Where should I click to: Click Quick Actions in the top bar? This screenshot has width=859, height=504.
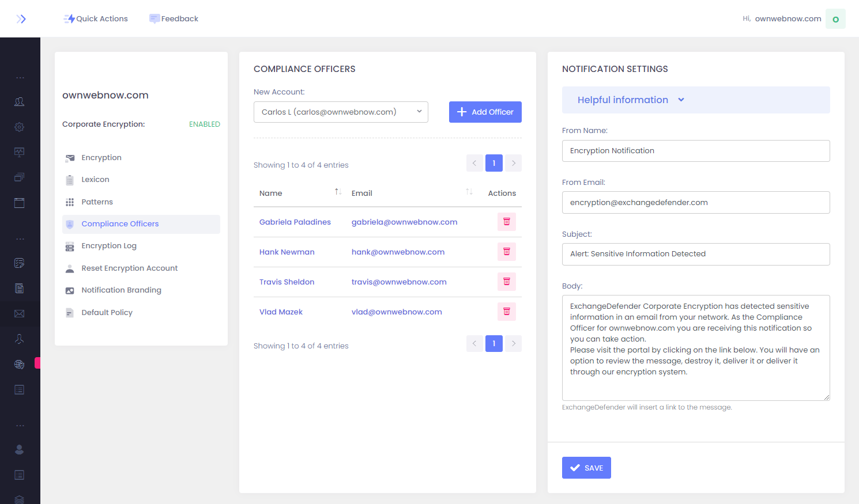[96, 18]
